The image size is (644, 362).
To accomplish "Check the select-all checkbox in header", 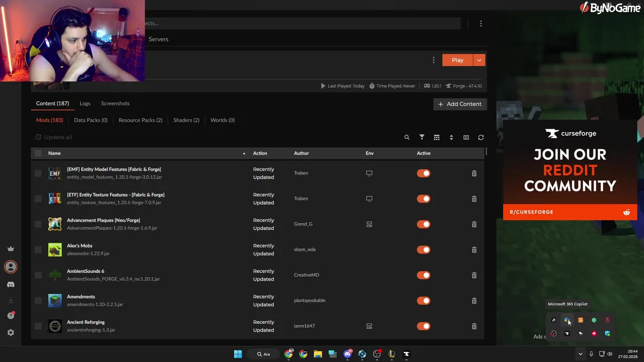I will (x=38, y=153).
